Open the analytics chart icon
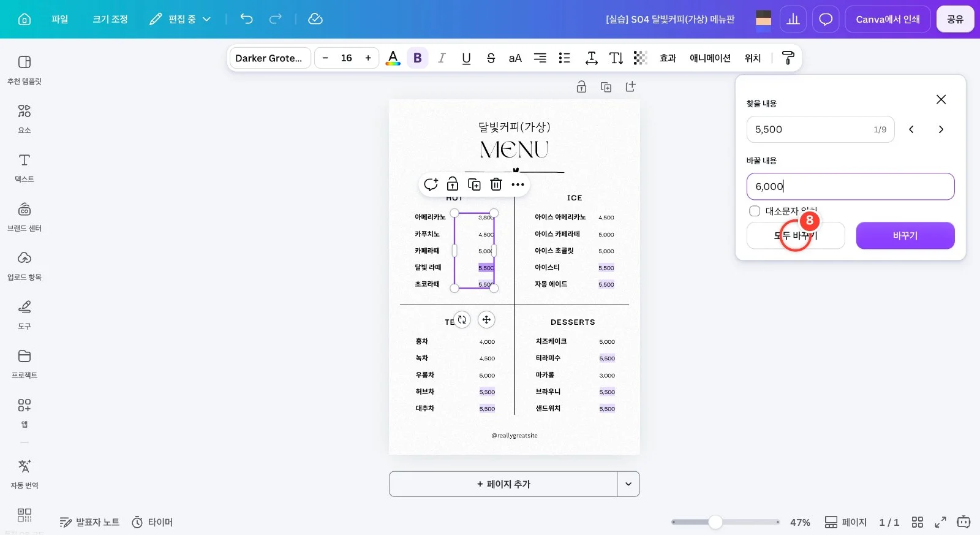Image resolution: width=980 pixels, height=535 pixels. (793, 19)
